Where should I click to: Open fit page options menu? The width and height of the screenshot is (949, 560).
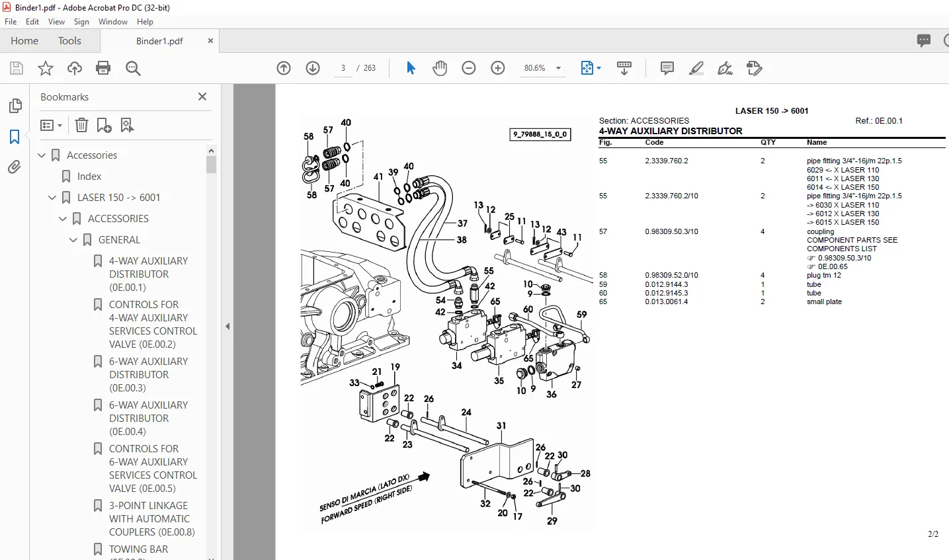click(591, 68)
